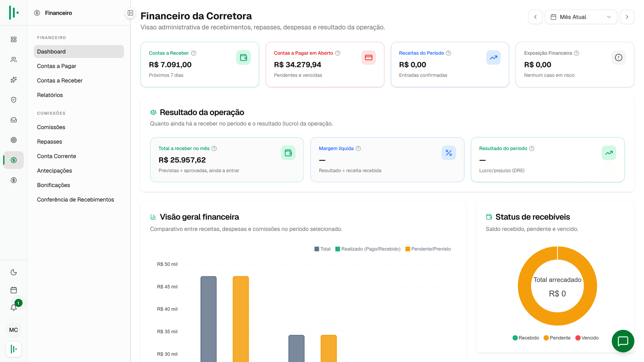Click the Status de recebíveis heading
The image size is (644, 362).
tap(533, 217)
